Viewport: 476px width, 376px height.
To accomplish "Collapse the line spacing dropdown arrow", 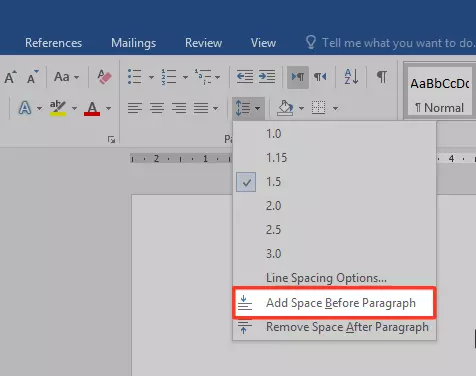I will coord(257,108).
